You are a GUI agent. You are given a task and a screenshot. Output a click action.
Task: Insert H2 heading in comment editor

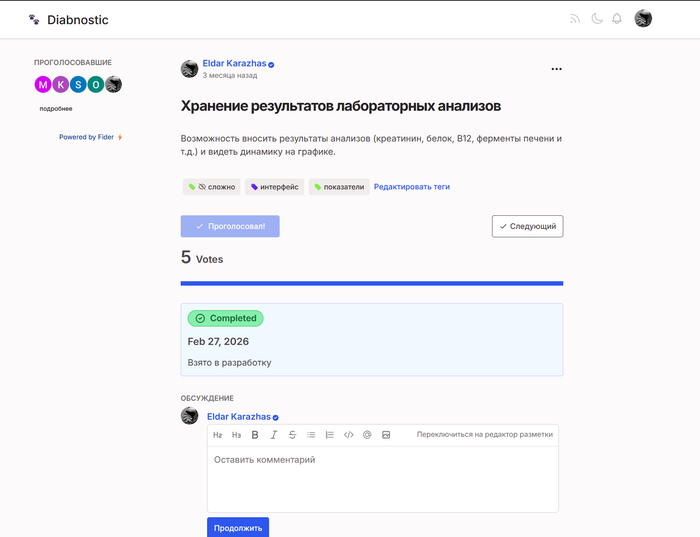[x=217, y=435]
